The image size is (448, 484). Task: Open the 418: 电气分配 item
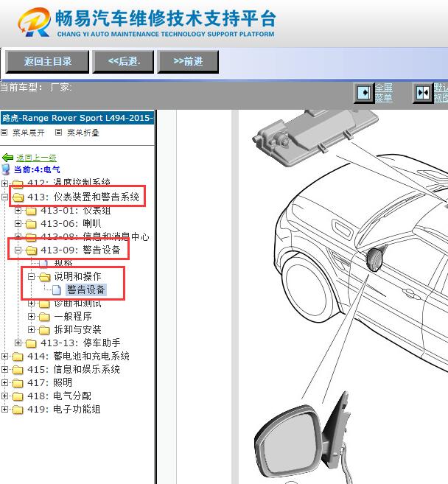tap(59, 396)
